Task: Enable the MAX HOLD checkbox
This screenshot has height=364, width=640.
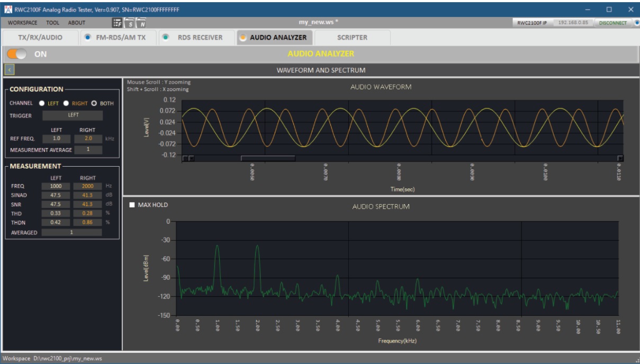Action: pos(131,204)
